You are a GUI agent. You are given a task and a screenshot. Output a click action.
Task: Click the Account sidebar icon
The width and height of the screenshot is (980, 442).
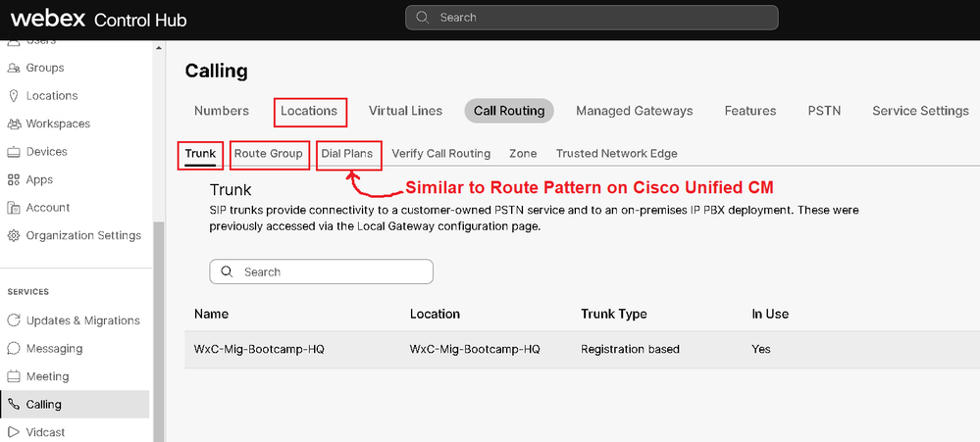point(13,207)
